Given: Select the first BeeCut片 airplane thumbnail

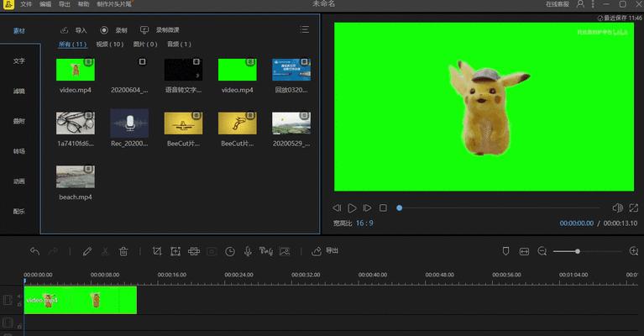Looking at the screenshot, I should [183, 123].
